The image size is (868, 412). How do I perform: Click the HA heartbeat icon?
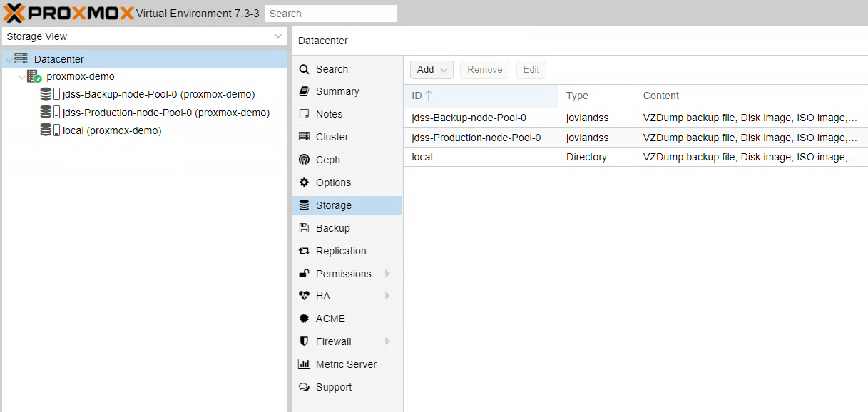[x=304, y=296]
